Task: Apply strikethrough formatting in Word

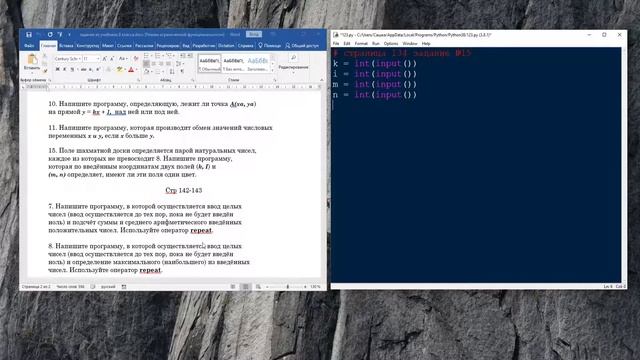Action: pyautogui.click(x=83, y=69)
